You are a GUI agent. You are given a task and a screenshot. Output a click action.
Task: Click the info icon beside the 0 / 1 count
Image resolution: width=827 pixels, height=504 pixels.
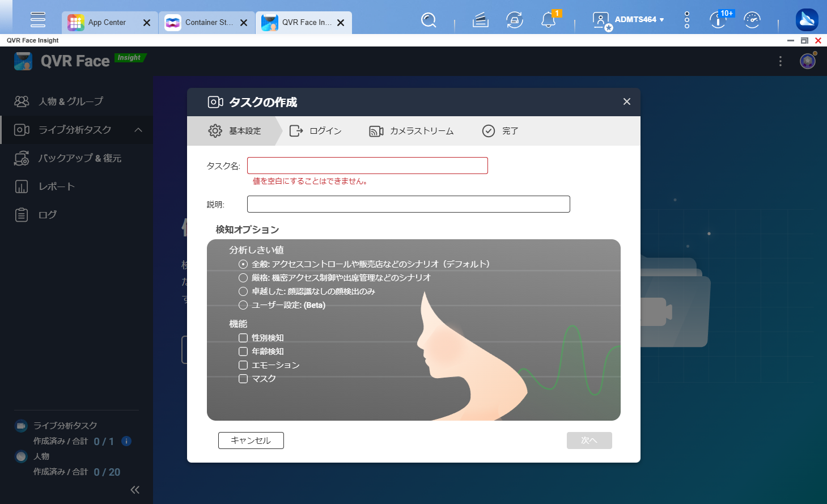[126, 441]
